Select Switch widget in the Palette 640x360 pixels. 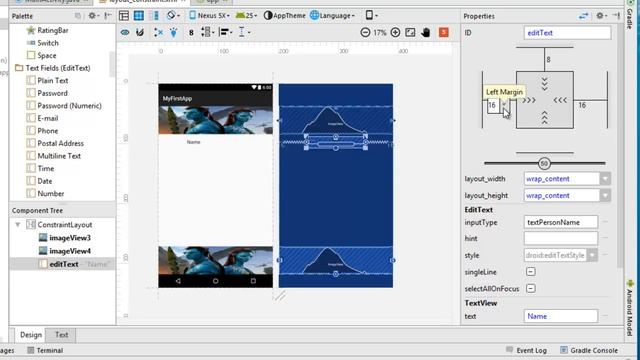click(48, 43)
